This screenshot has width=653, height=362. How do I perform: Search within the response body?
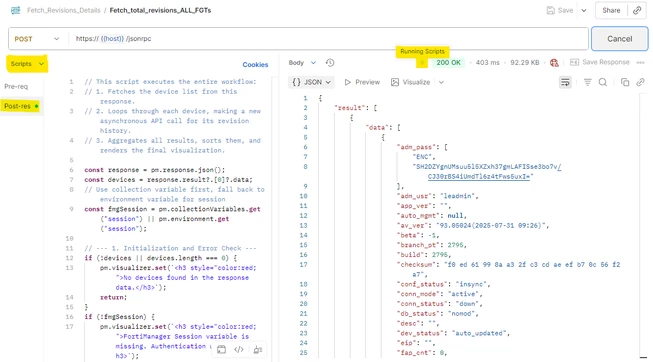tap(603, 82)
